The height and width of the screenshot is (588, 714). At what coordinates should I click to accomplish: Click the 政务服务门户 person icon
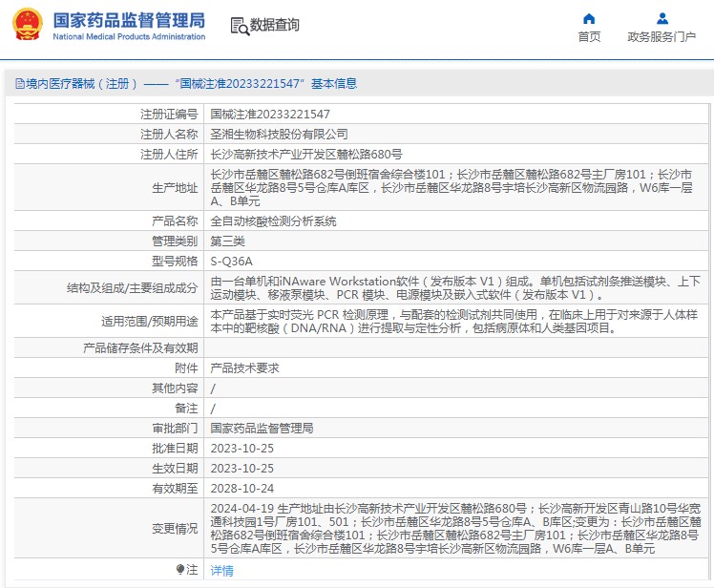pos(661,18)
